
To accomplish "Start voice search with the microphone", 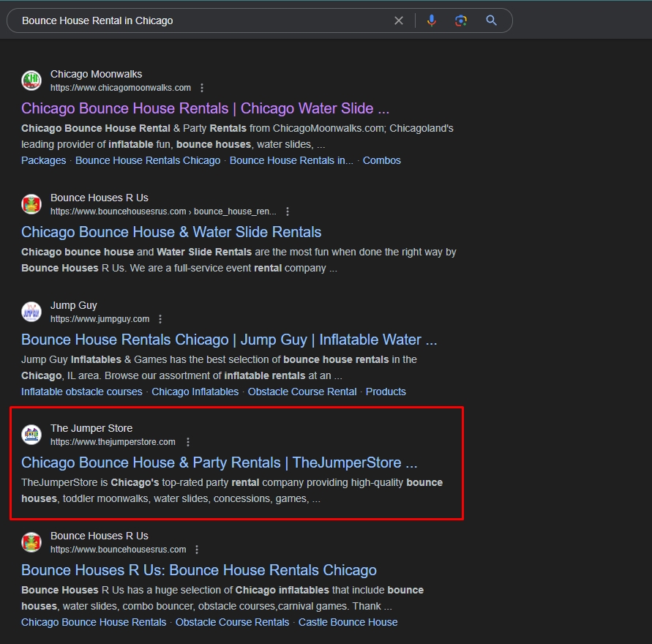I will coord(432,20).
